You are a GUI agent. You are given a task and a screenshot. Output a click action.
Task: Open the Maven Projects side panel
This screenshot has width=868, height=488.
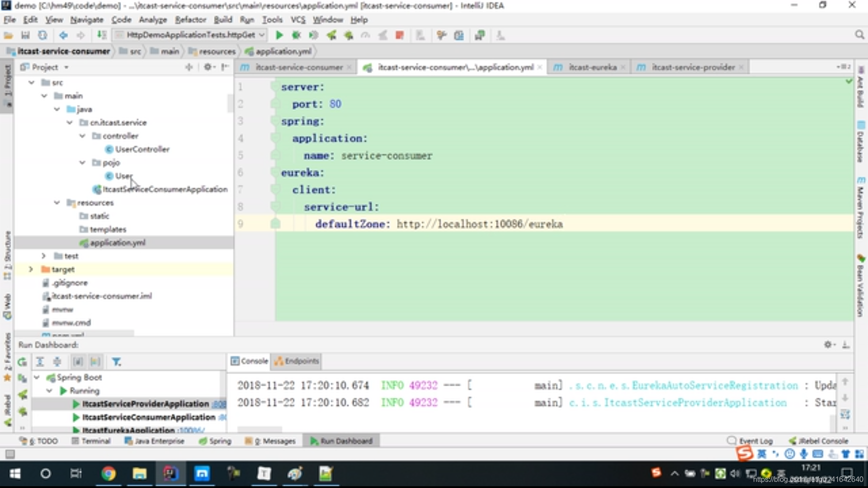pyautogui.click(x=860, y=208)
